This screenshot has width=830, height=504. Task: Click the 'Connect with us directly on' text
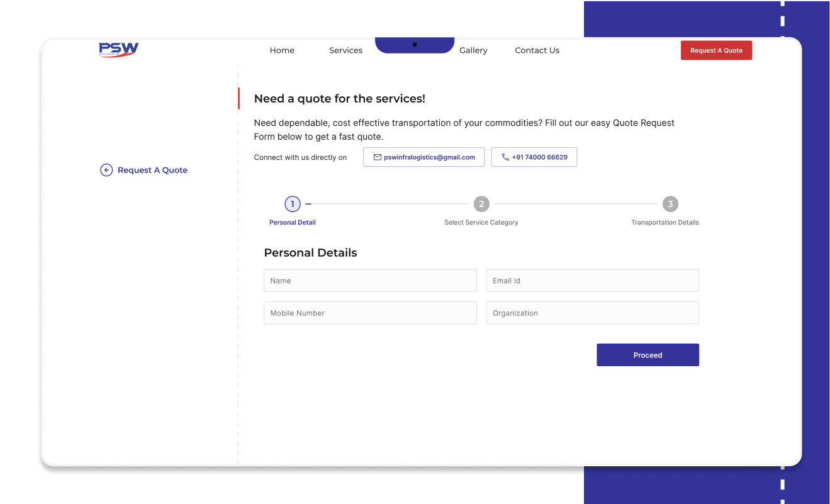(x=300, y=157)
